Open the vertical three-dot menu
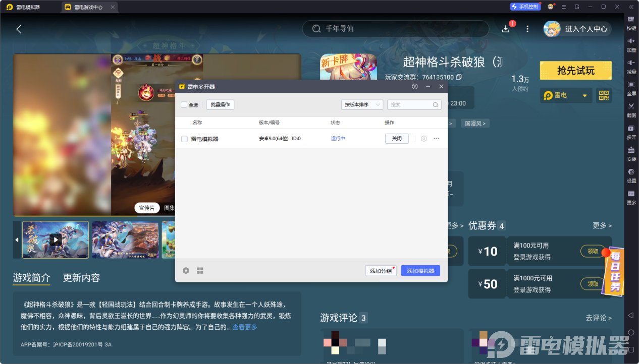Image resolution: width=639 pixels, height=364 pixels. click(527, 29)
